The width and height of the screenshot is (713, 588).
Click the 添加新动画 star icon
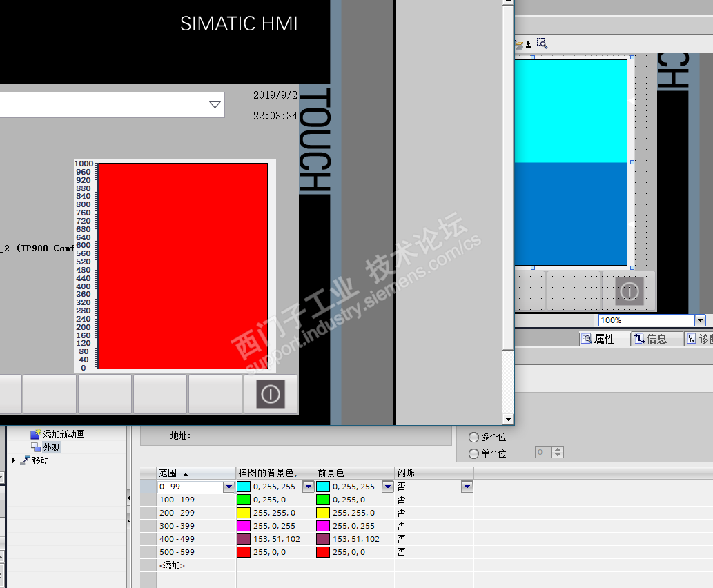click(x=35, y=434)
